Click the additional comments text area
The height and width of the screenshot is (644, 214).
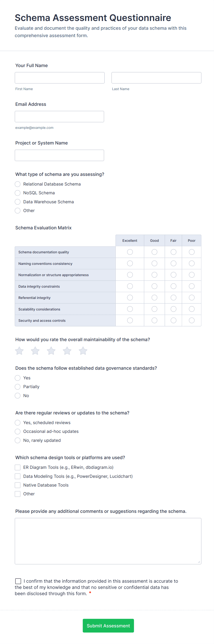point(108,541)
